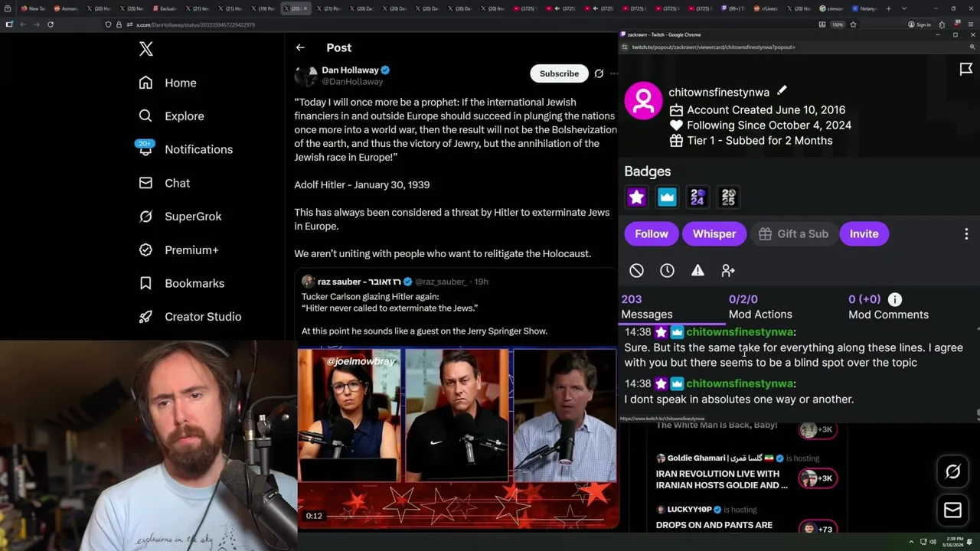980x551 pixels.
Task: Click chitownsfinestynwa username in second 14:38 message
Action: point(740,383)
